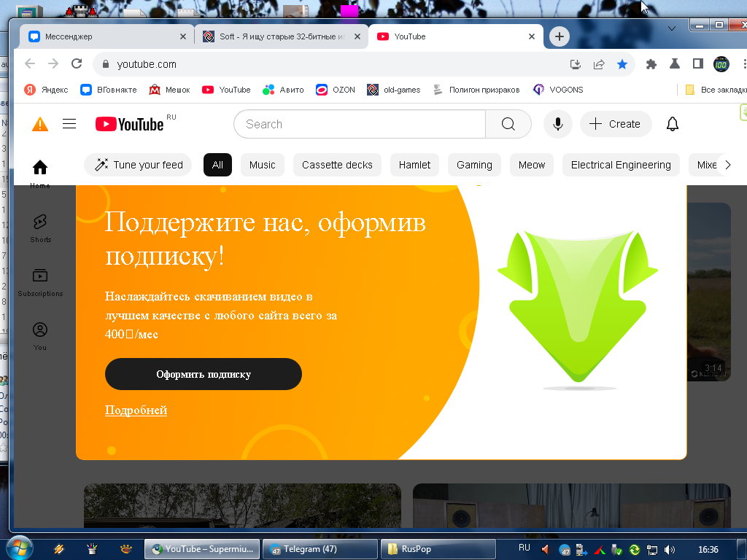This screenshot has height=560, width=747.
Task: Reload the page with the refresh icon
Action: (x=77, y=64)
